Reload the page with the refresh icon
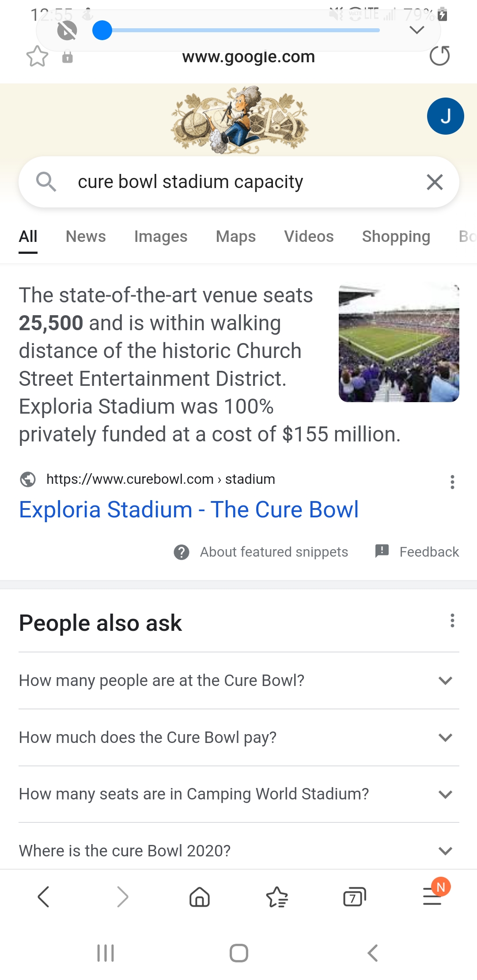The image size is (477, 980). 439,56
